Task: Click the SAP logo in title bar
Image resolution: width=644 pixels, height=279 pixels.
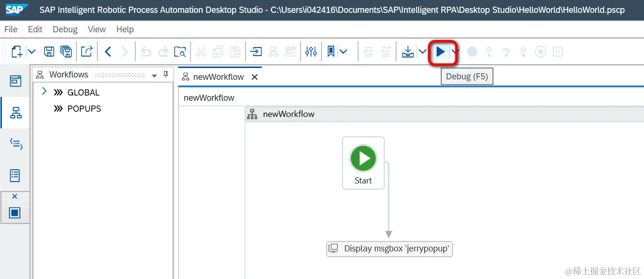Action: (x=17, y=10)
